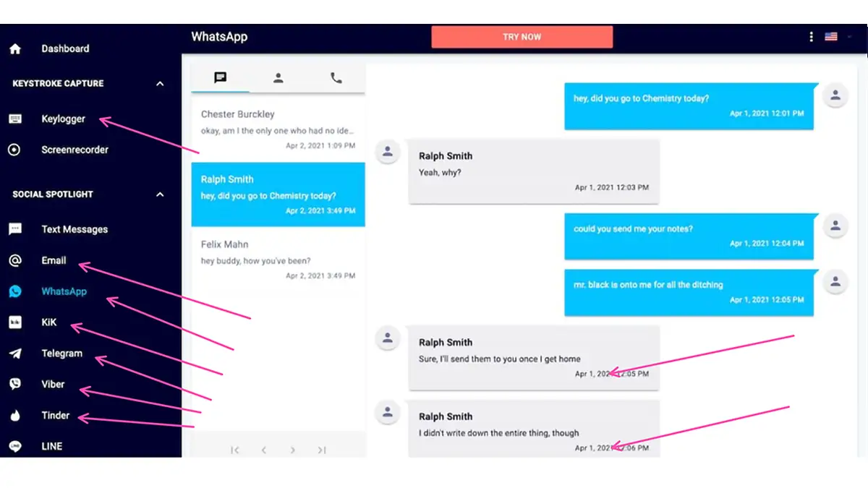868x488 pixels.
Task: Click Ralph Smith avatar beside 'Yeah, why?'
Action: (388, 152)
